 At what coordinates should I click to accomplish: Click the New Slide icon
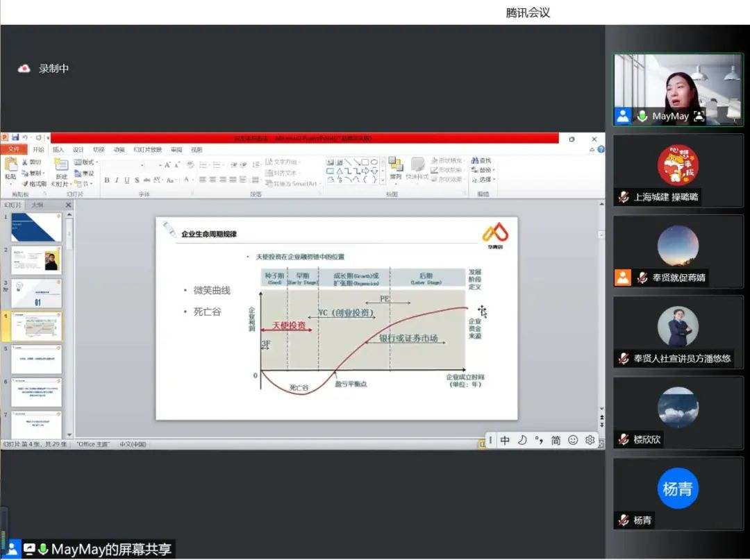[60, 165]
